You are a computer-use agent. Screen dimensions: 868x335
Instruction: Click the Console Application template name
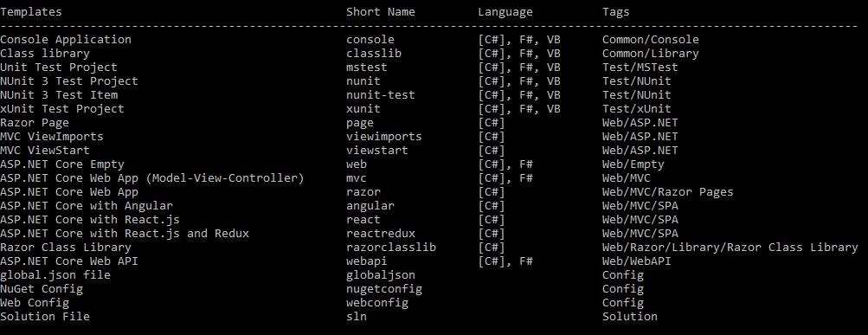tap(66, 40)
